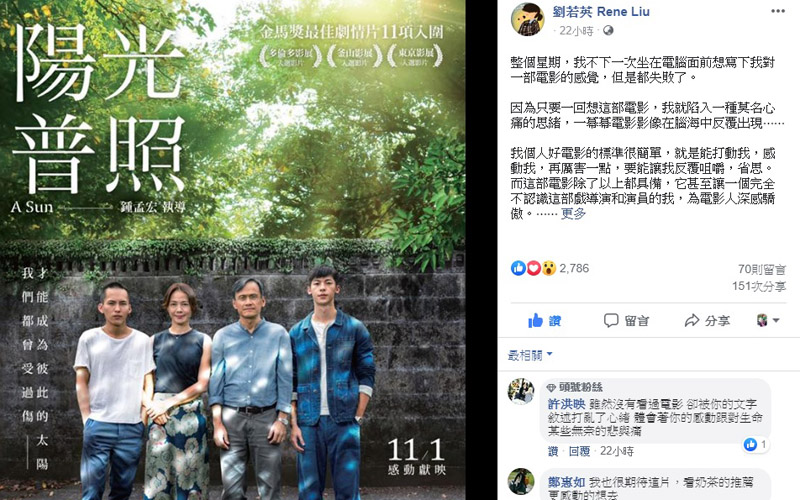The width and height of the screenshot is (800, 500).
Task: Click the red heart reaction icon
Action: pos(533,268)
